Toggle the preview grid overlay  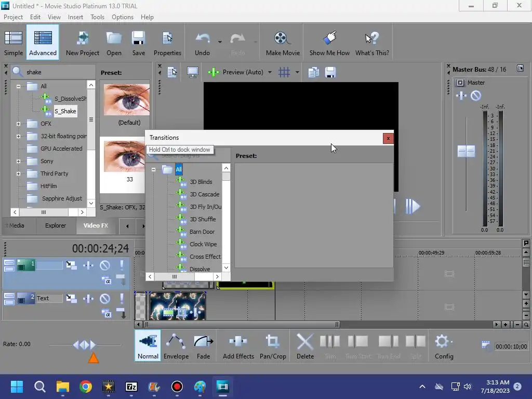(284, 72)
